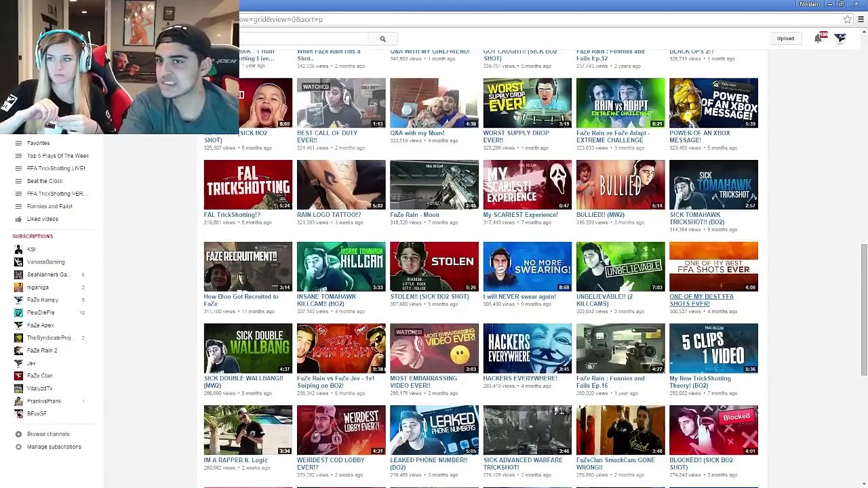This screenshot has width=868, height=488.
Task: Click the UNBELIEVABLE!! (2 KILLCAMS) thumbnail
Action: 620,267
